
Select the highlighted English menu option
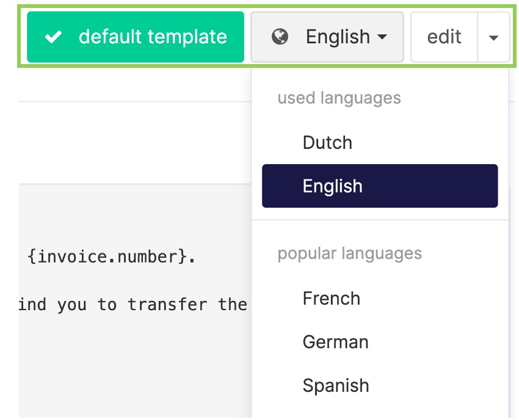coord(380,186)
